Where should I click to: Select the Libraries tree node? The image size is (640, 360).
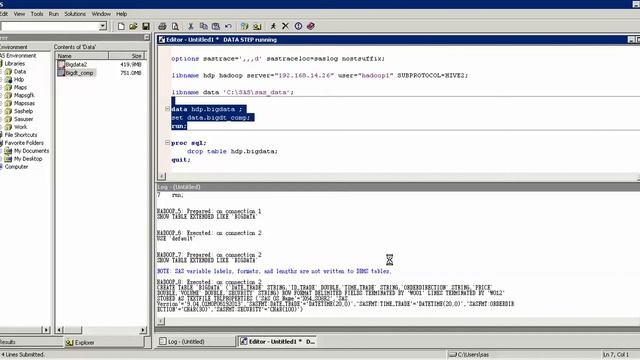15,64
